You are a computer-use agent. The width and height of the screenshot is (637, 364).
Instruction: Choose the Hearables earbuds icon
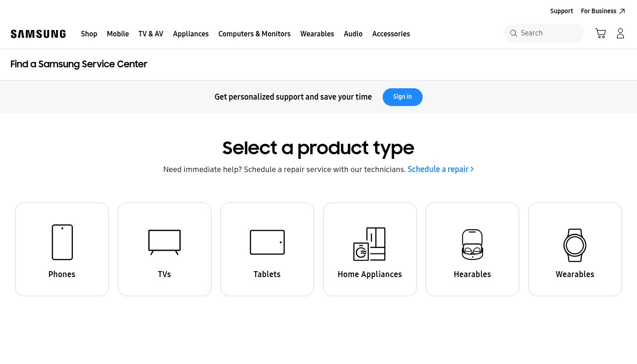pyautogui.click(x=472, y=244)
